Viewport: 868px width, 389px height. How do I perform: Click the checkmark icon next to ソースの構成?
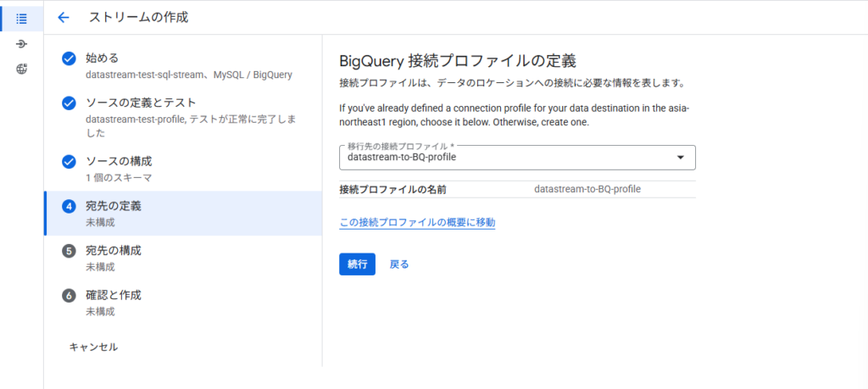[x=70, y=161]
